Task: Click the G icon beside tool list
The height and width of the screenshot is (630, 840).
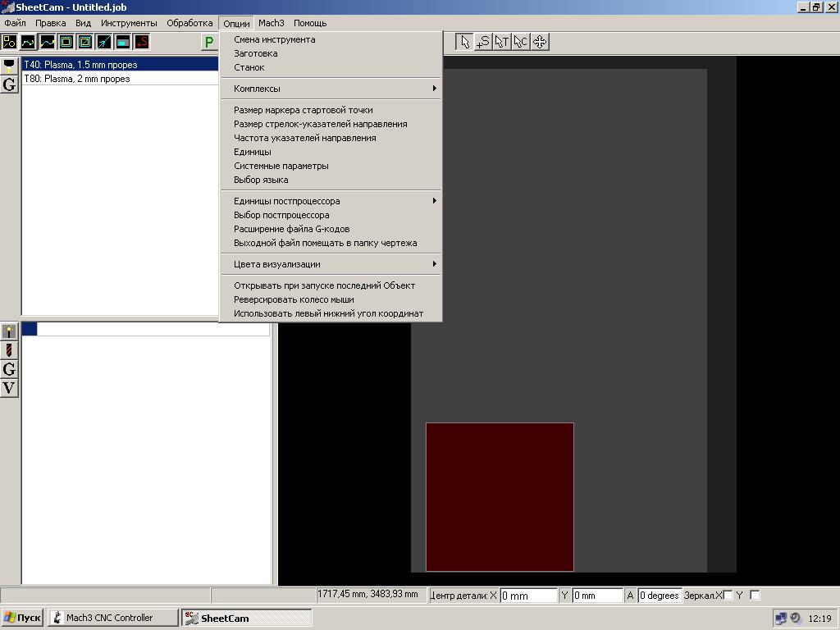Action: click(9, 84)
